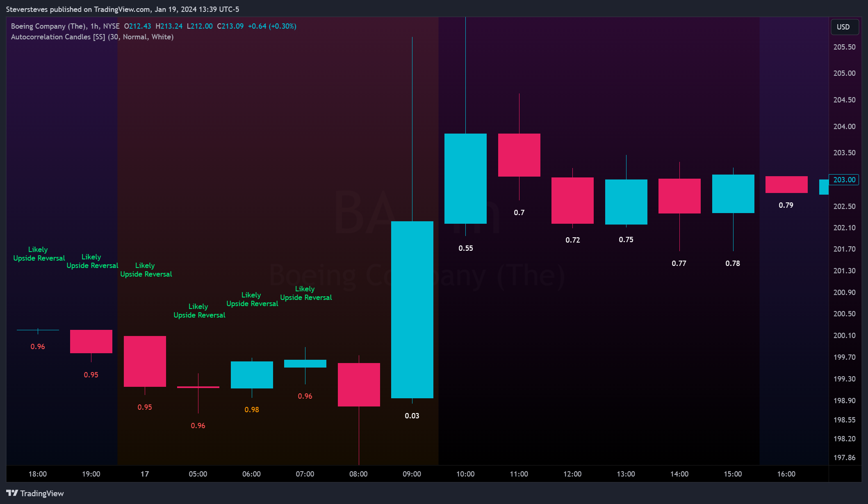
Task: Click the large 09:00 blue candle body
Action: [x=412, y=310]
